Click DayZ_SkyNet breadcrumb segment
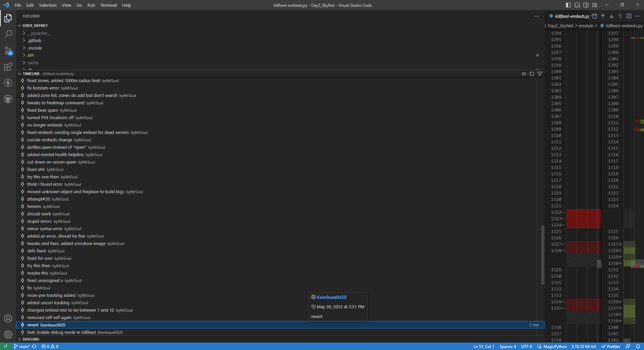Viewport: 644px width, 350px height. pos(561,26)
